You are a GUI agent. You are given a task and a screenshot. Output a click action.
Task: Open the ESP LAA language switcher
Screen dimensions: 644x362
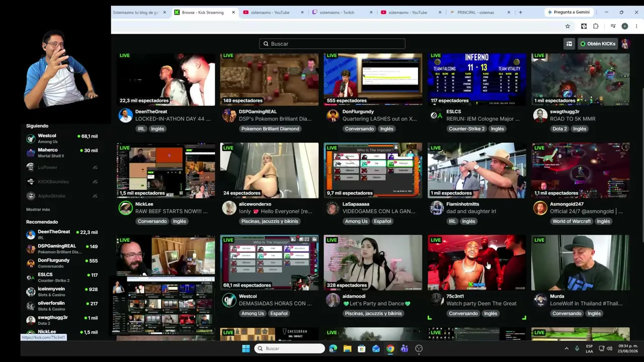tap(589, 348)
